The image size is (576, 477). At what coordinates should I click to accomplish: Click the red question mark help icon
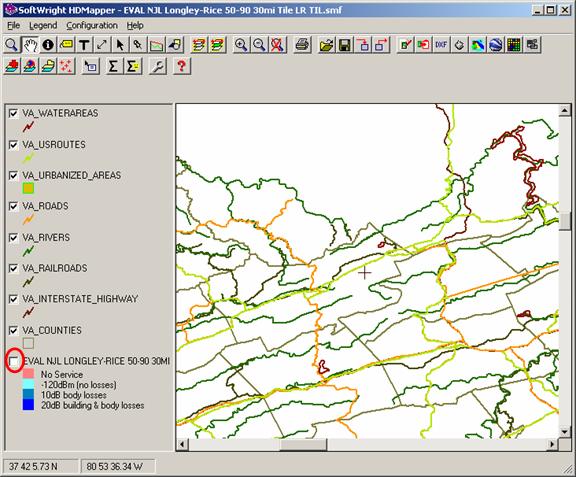coord(181,66)
